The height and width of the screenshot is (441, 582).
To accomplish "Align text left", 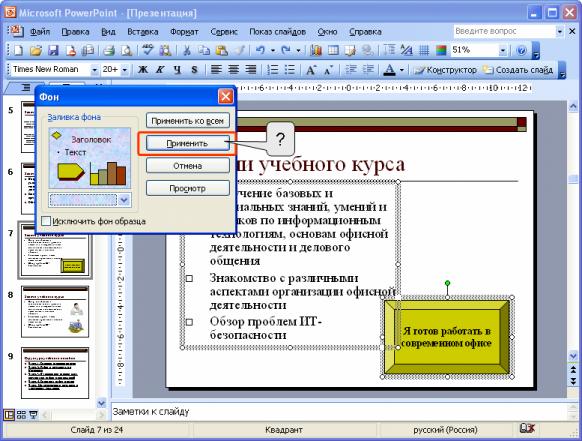I will pyautogui.click(x=216, y=69).
